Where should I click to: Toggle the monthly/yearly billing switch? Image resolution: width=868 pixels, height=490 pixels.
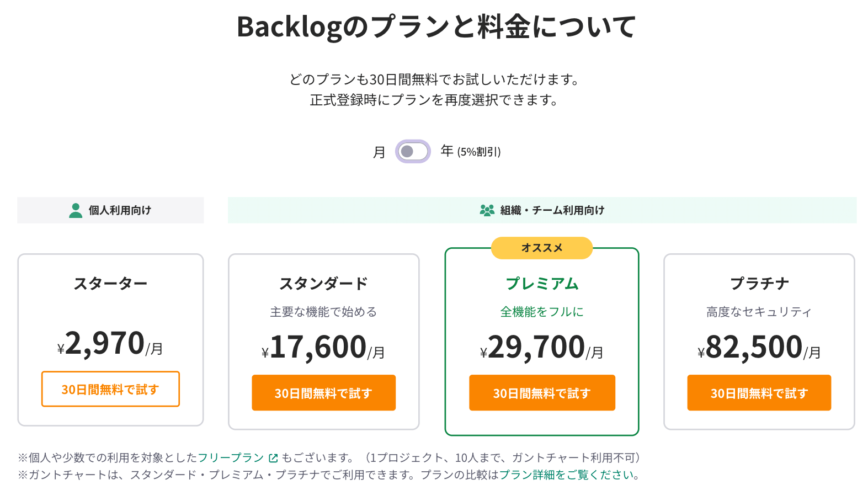(x=413, y=151)
